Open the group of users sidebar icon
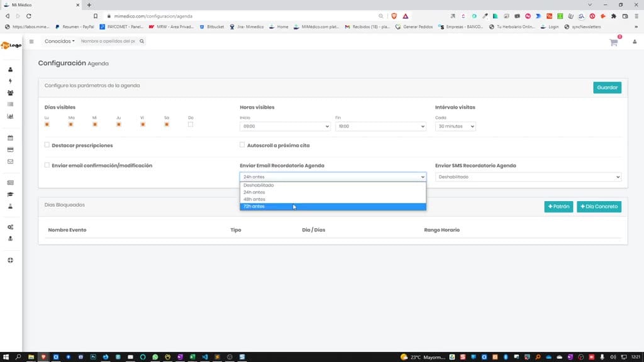The width and height of the screenshot is (644, 362). (10, 93)
